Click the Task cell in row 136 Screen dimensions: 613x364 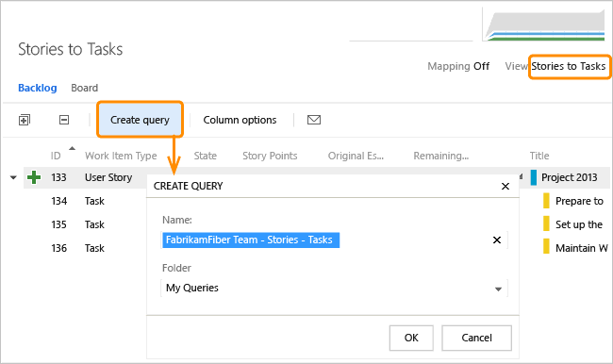(x=94, y=248)
